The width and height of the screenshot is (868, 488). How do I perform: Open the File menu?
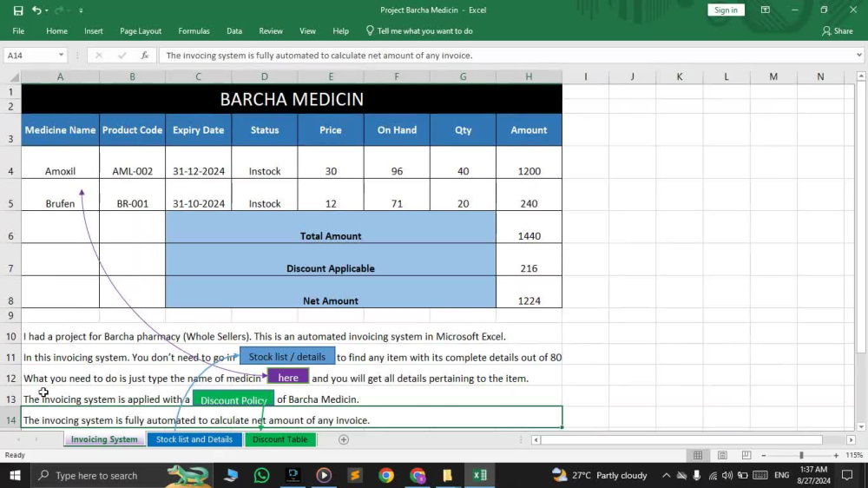pyautogui.click(x=18, y=31)
